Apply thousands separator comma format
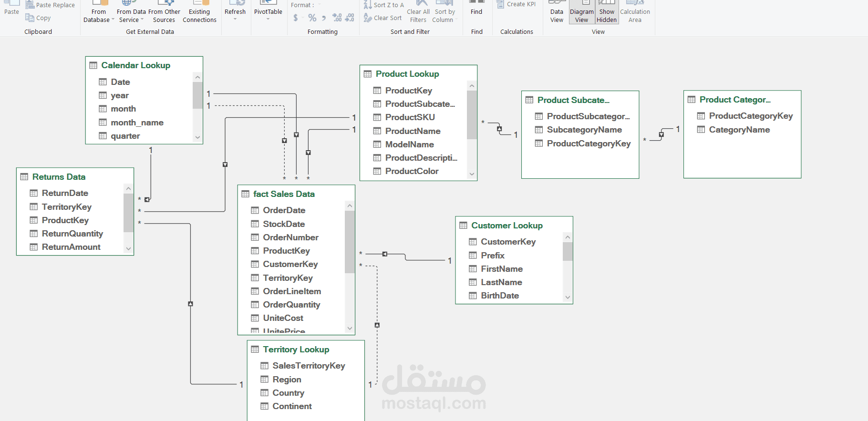 (x=324, y=18)
